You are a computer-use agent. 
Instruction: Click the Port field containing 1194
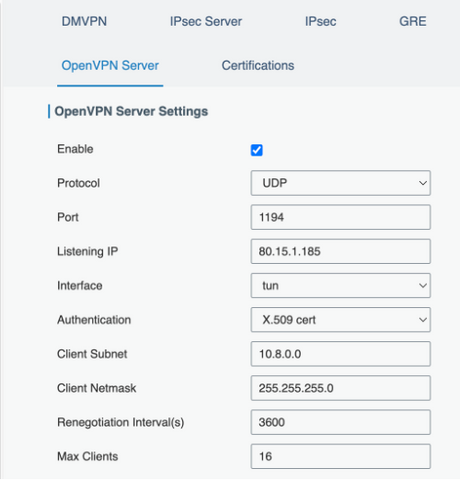click(x=341, y=217)
